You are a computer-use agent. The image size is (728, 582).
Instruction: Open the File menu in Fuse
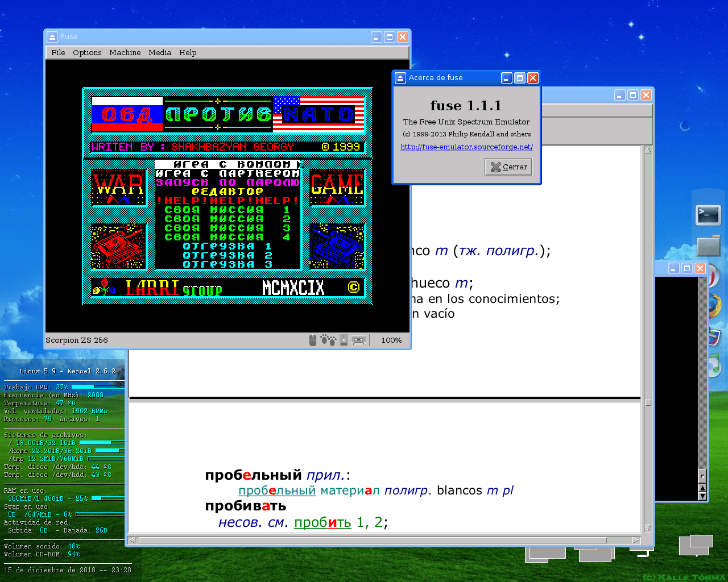click(x=58, y=52)
